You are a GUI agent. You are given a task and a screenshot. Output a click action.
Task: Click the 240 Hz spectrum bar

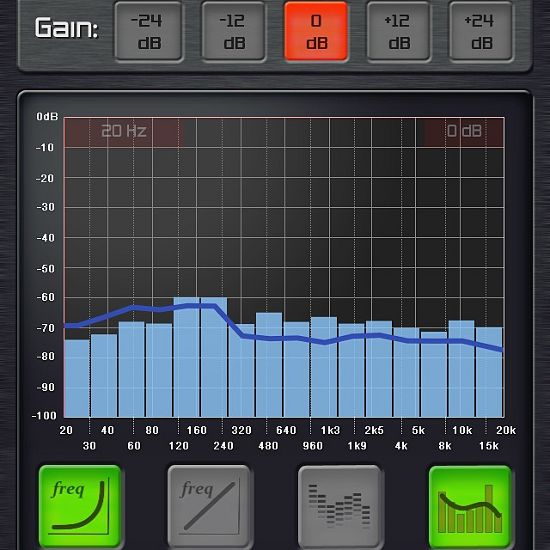pos(214,357)
